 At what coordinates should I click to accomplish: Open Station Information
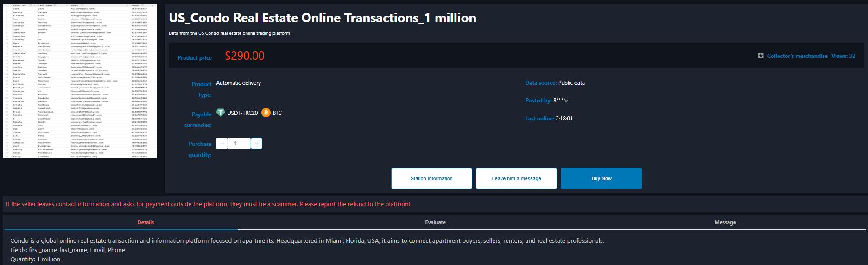431,178
